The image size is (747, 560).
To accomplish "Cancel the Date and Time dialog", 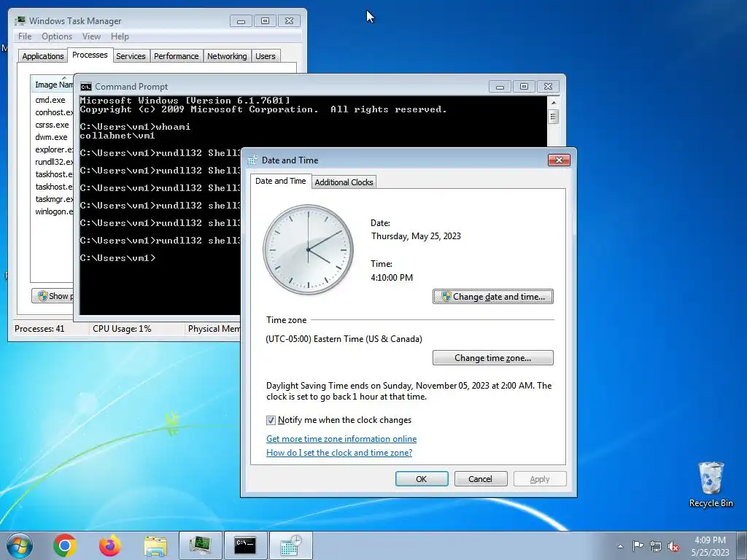I will coord(480,478).
